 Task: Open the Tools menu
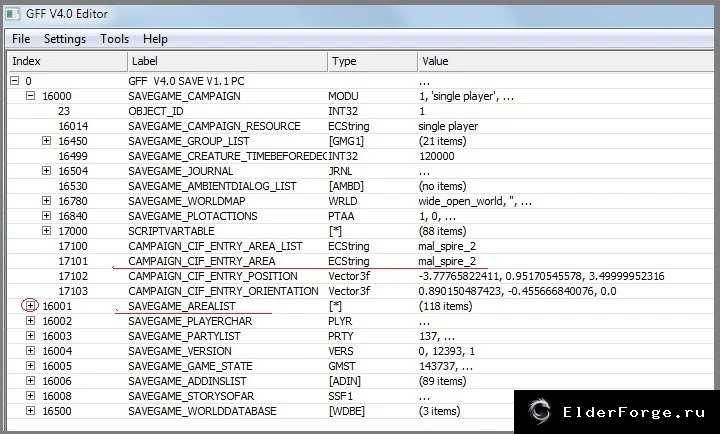pos(114,39)
